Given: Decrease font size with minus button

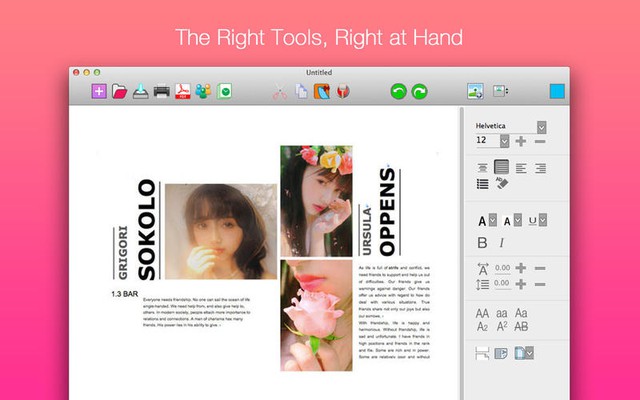Looking at the screenshot, I should (x=540, y=141).
